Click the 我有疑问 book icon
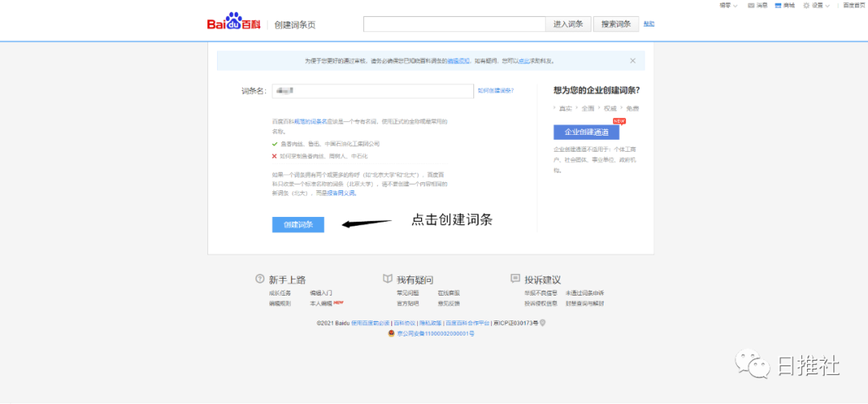This screenshot has height=404, width=868. (387, 279)
